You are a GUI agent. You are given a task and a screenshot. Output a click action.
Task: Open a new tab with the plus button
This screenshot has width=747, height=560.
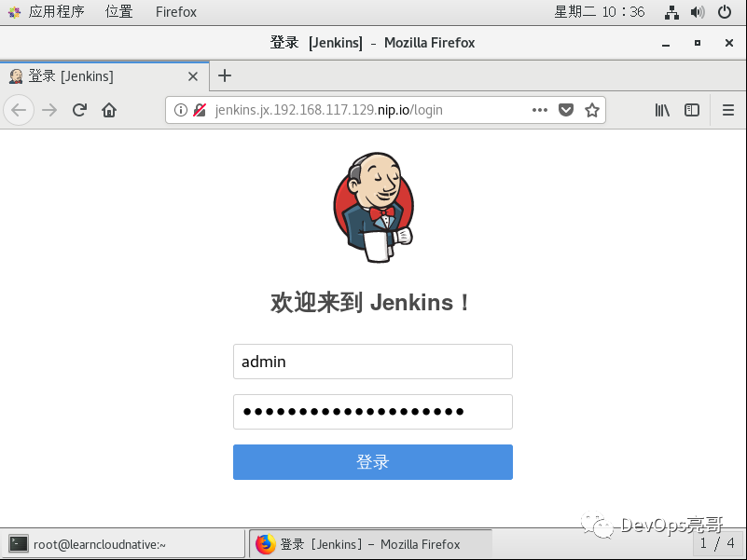(x=225, y=75)
